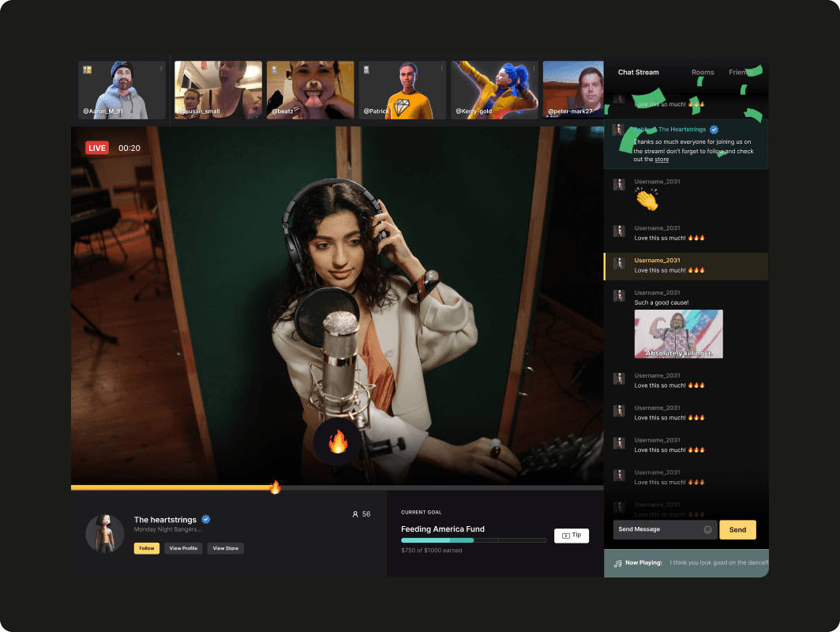Open the Chat Stream tab
840x632 pixels.
(x=638, y=72)
